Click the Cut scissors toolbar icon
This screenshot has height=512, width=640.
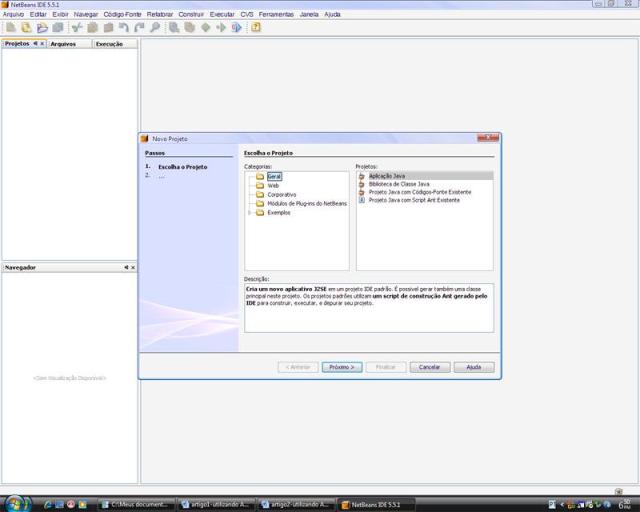point(77,27)
